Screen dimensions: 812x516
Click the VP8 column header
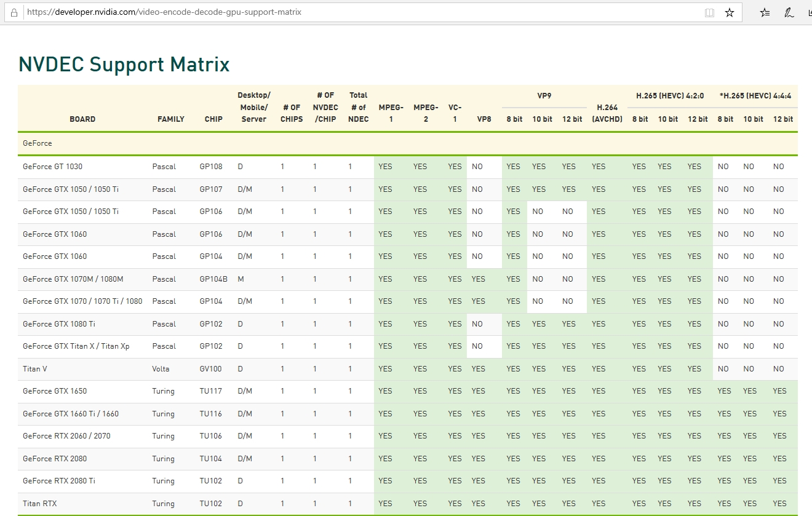pyautogui.click(x=484, y=119)
